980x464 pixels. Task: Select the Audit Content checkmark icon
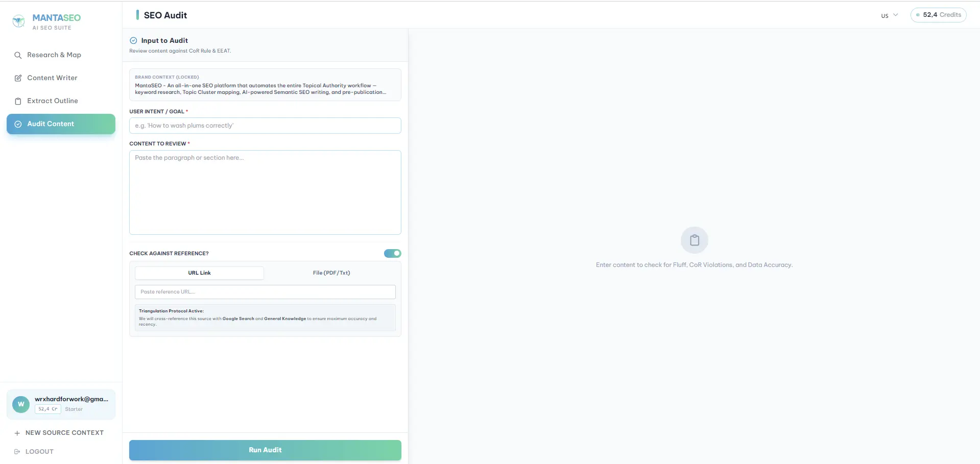(x=17, y=124)
